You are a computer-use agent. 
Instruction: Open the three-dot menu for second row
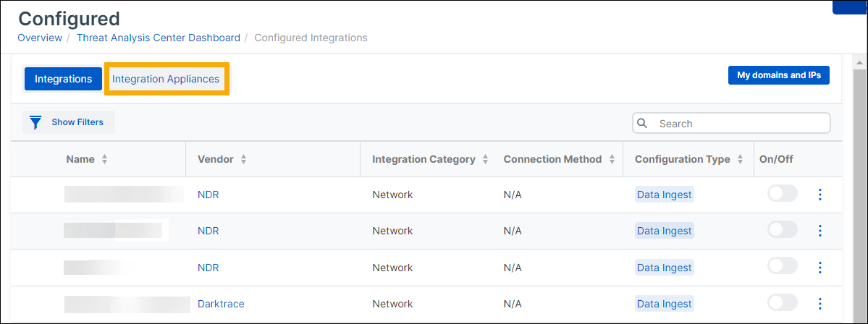tap(819, 231)
